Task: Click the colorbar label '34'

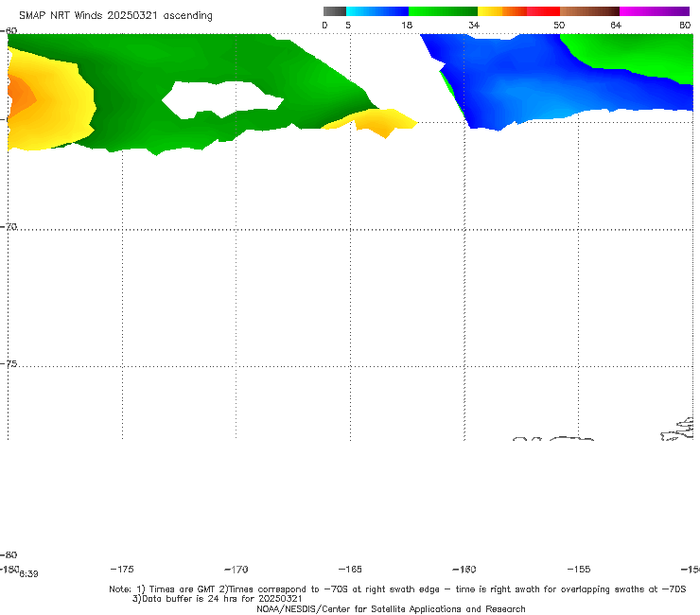Action: coord(474,25)
